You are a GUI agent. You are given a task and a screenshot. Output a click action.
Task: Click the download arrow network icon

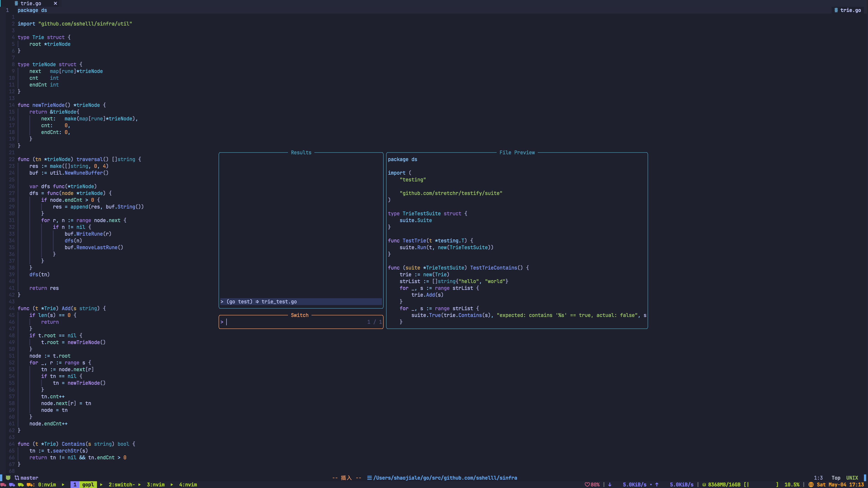(x=610, y=485)
